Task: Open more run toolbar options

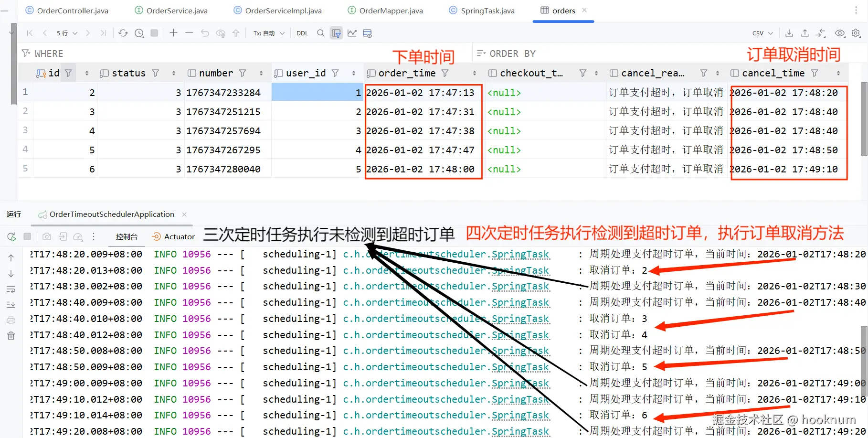Action: click(x=94, y=236)
